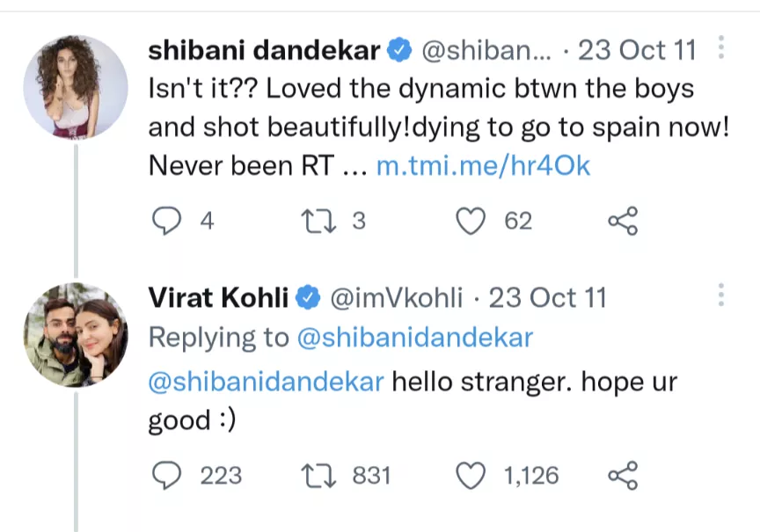
Task: Open Virat Kohli's profile picture
Action: [x=74, y=335]
